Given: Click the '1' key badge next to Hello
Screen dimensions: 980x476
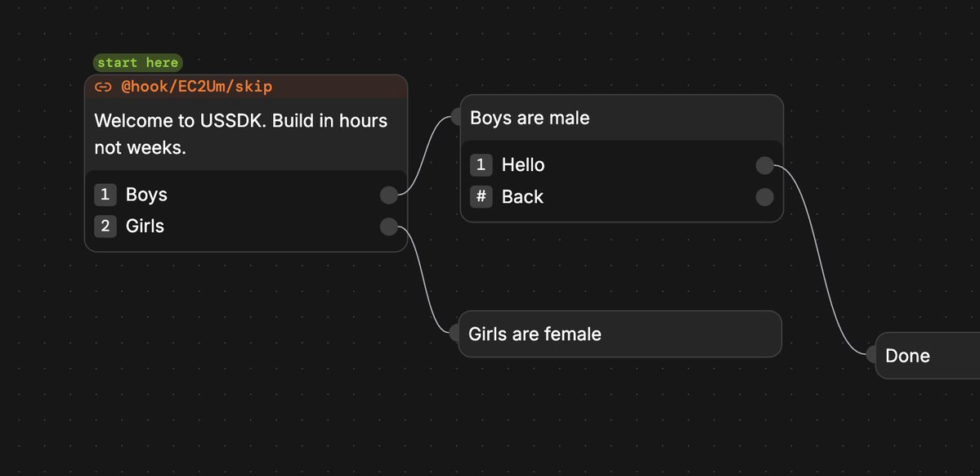Looking at the screenshot, I should point(481,165).
